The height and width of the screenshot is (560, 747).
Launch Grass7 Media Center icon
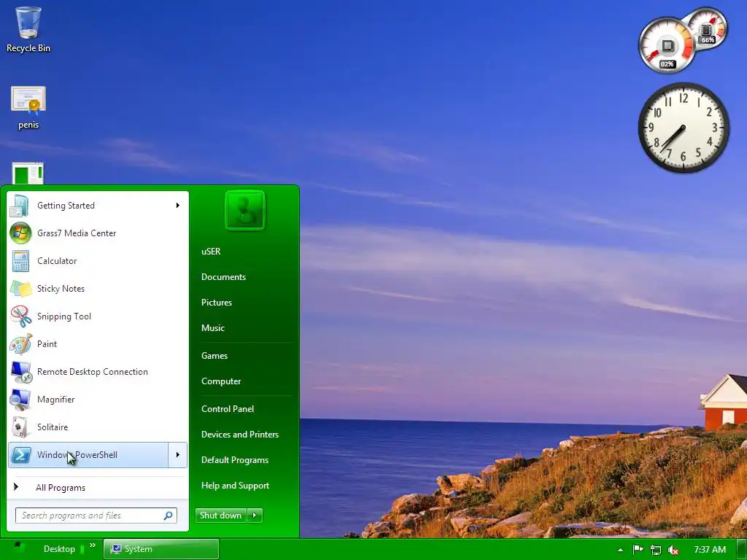coord(20,233)
